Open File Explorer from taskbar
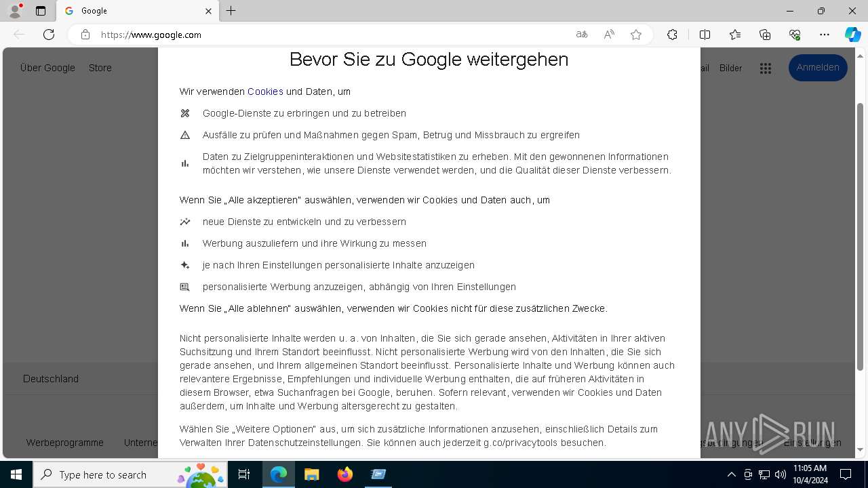The width and height of the screenshot is (868, 488). 311,474
